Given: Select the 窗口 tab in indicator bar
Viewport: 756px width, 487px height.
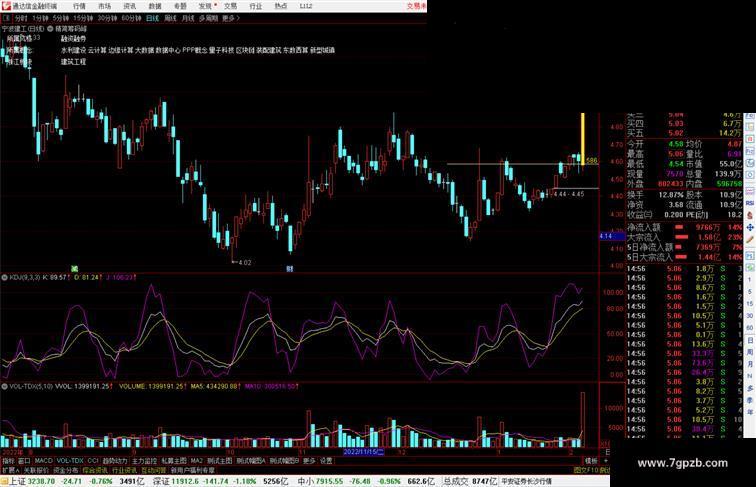Looking at the screenshot, I should 24,461.
